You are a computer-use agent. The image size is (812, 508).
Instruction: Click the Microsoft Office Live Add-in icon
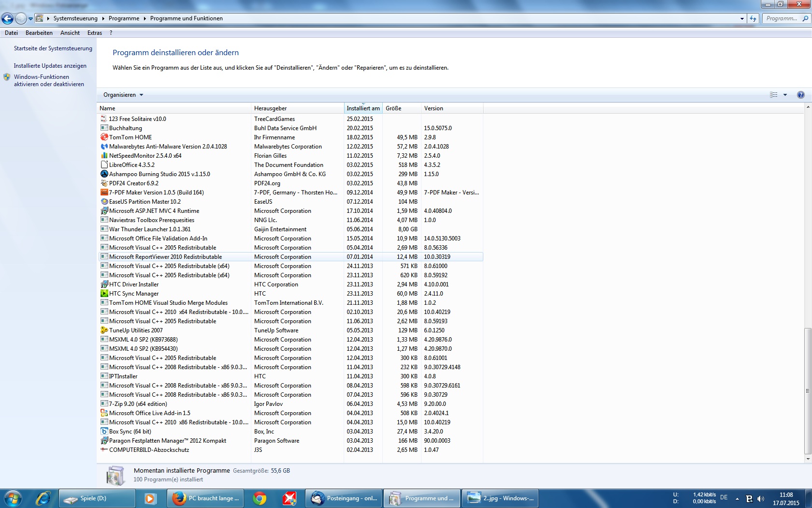104,413
